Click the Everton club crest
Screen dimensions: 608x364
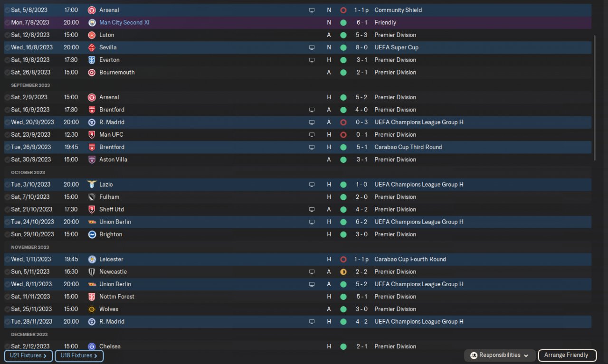coord(92,60)
